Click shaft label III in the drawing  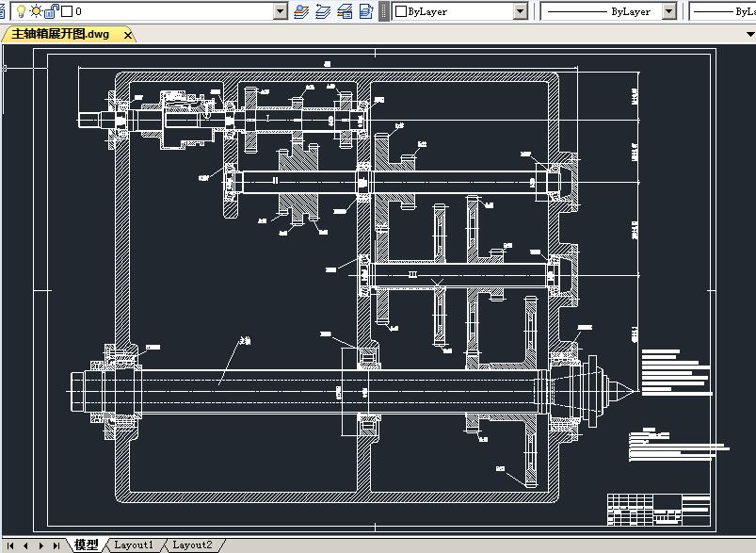pos(412,274)
